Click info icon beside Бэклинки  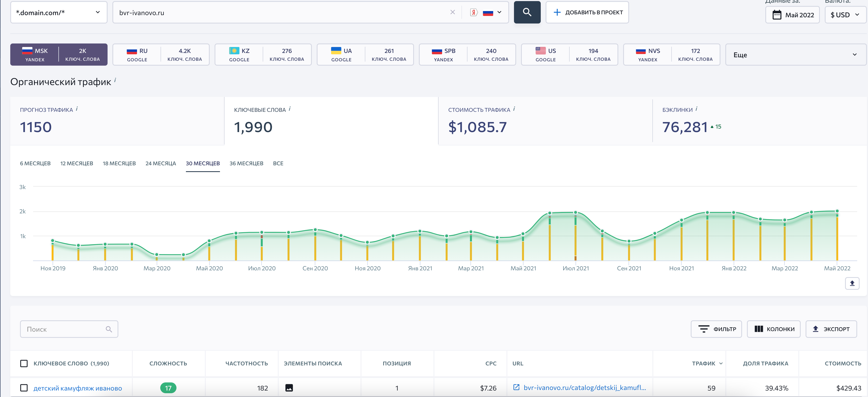[x=696, y=109]
